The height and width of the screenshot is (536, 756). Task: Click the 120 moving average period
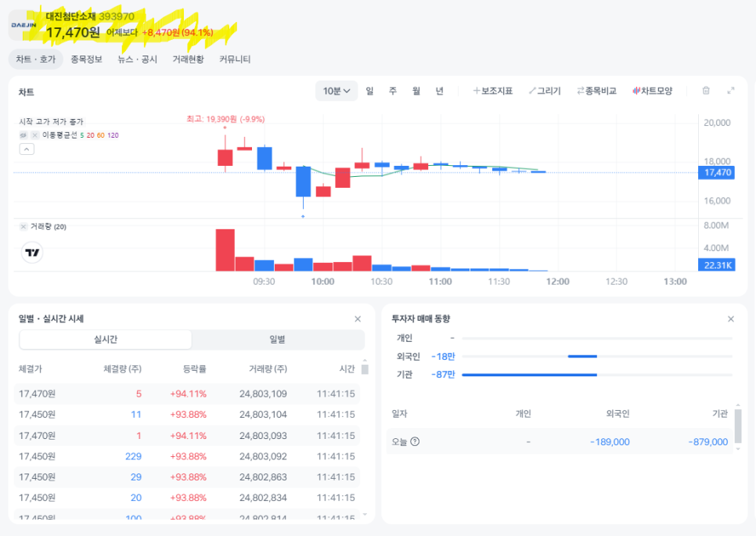(x=113, y=135)
